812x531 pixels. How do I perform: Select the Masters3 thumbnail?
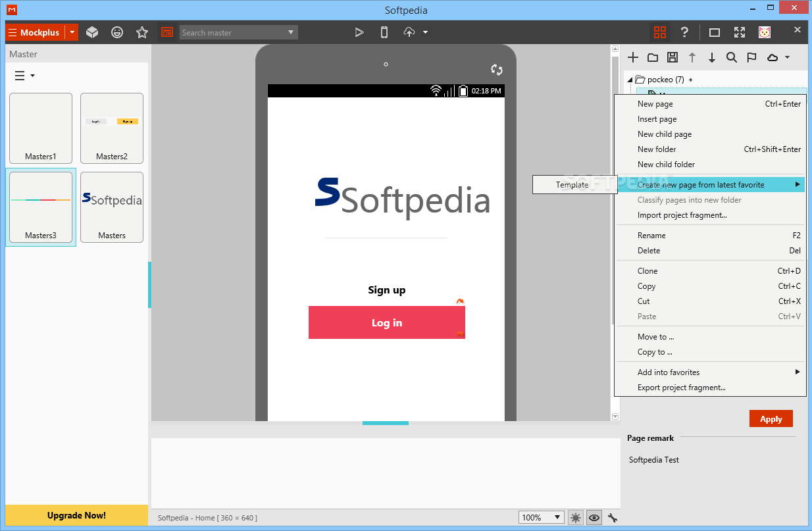coord(41,207)
